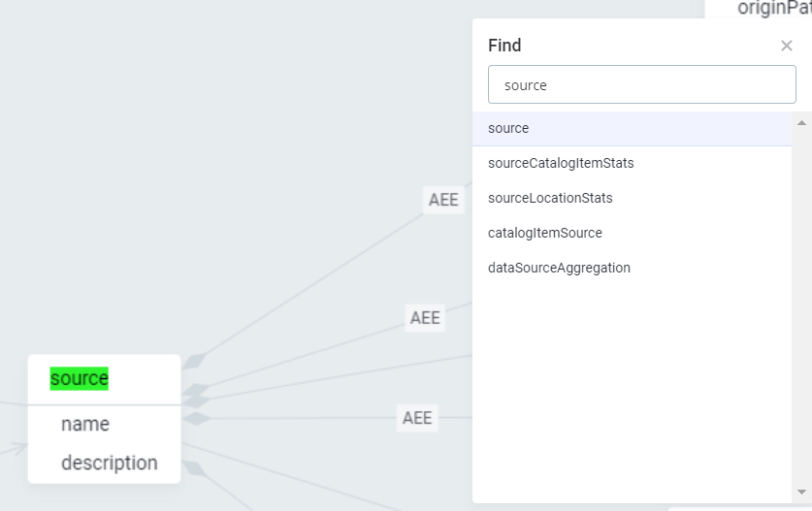Select the 'source' search result
Viewport: 812px width, 511px height.
click(508, 128)
